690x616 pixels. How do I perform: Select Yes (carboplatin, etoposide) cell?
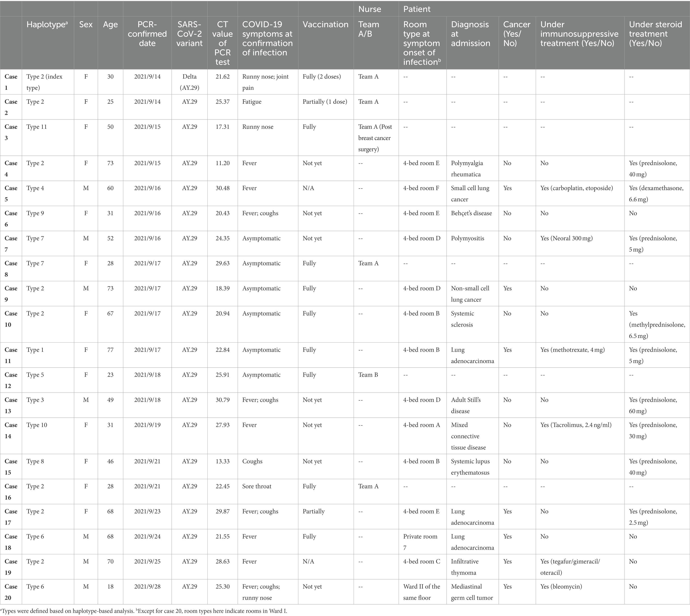[x=576, y=188]
